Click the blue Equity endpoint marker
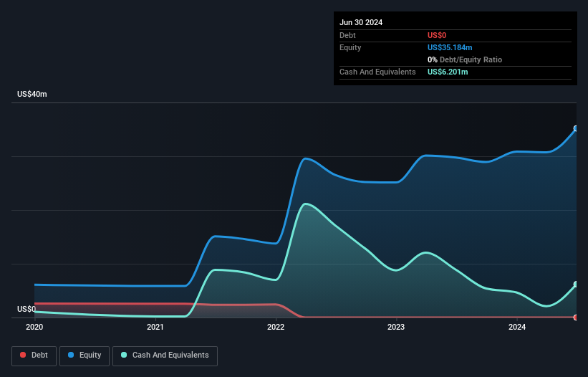 pos(576,129)
